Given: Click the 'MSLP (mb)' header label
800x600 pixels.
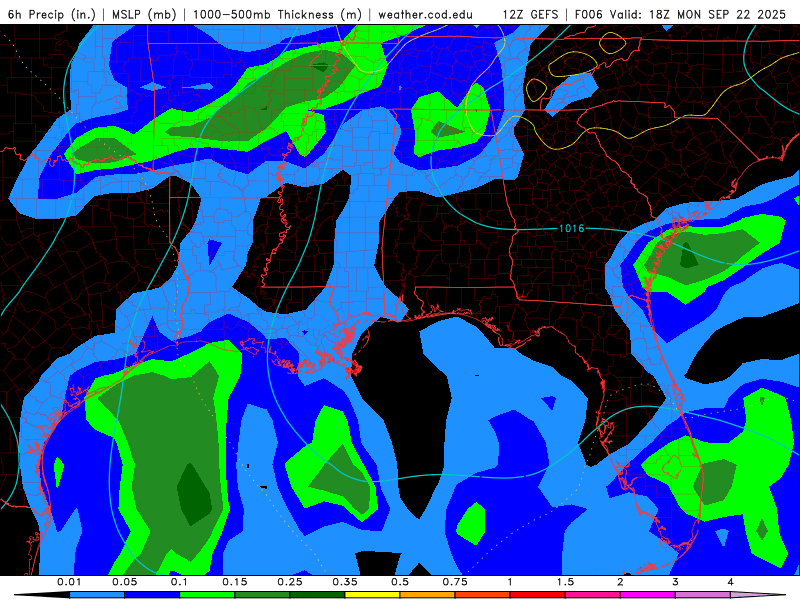Looking at the screenshot, I should click(x=144, y=14).
